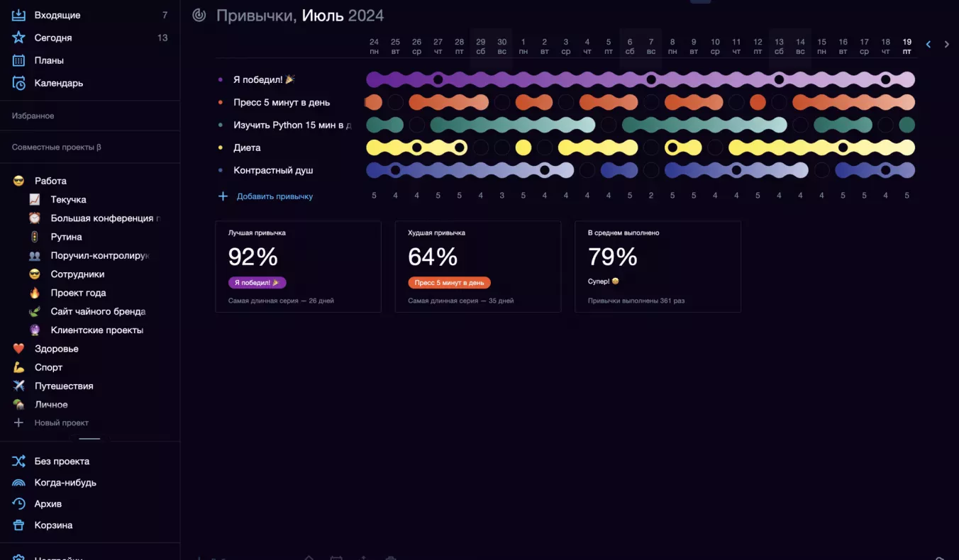Open the Сегодня star icon
Screen dimensions: 959x560
pos(19,38)
